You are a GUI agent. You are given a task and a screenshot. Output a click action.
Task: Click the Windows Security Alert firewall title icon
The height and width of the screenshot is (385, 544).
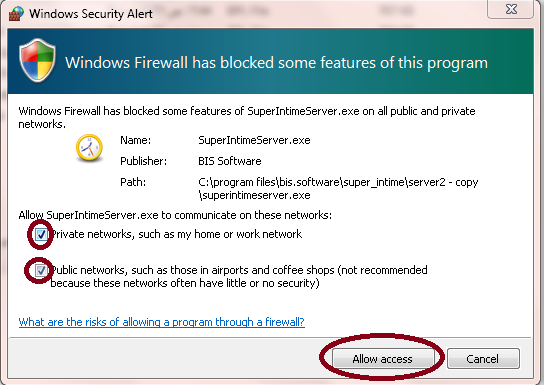tap(16, 14)
